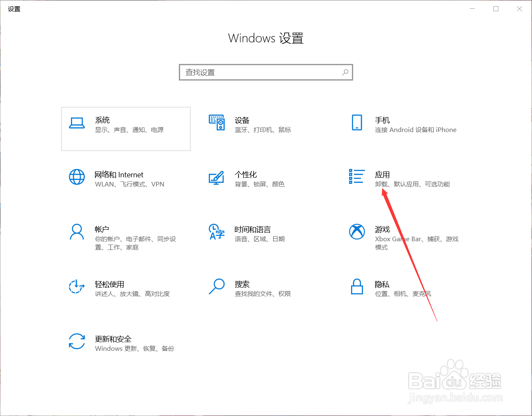Click text 查找我的文件、权限
The height and width of the screenshot is (416, 532).
coord(263,294)
